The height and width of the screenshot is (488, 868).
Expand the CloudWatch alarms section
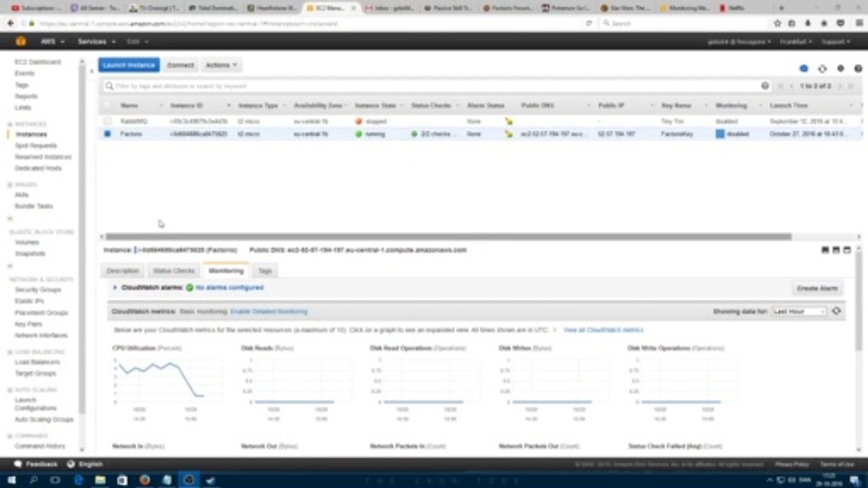pos(115,287)
